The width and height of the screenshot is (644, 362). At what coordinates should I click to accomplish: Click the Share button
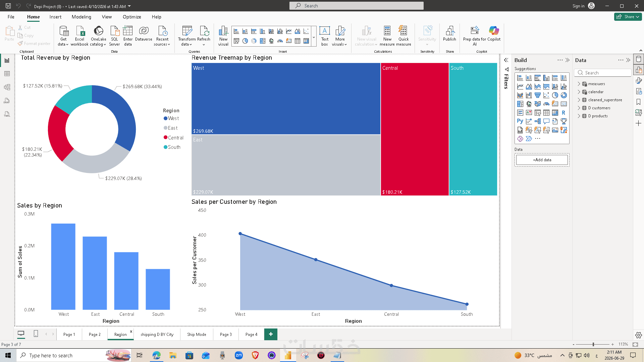(628, 17)
